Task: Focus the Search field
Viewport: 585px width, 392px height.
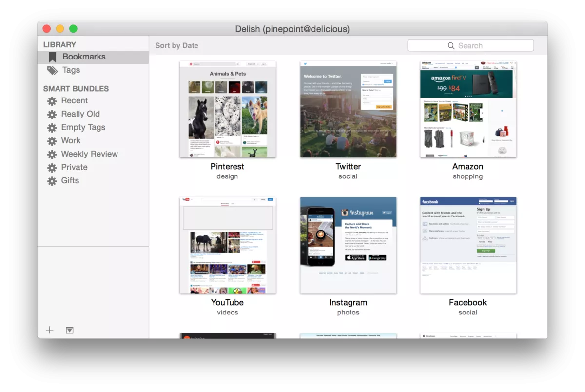Action: point(470,46)
